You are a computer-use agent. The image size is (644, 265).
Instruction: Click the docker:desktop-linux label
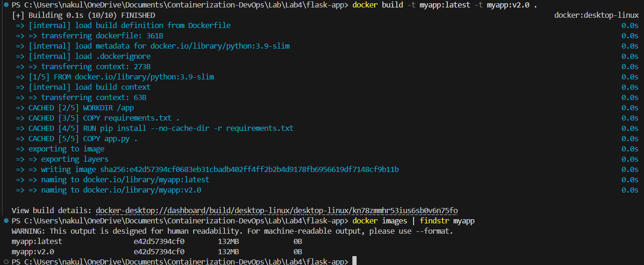596,15
